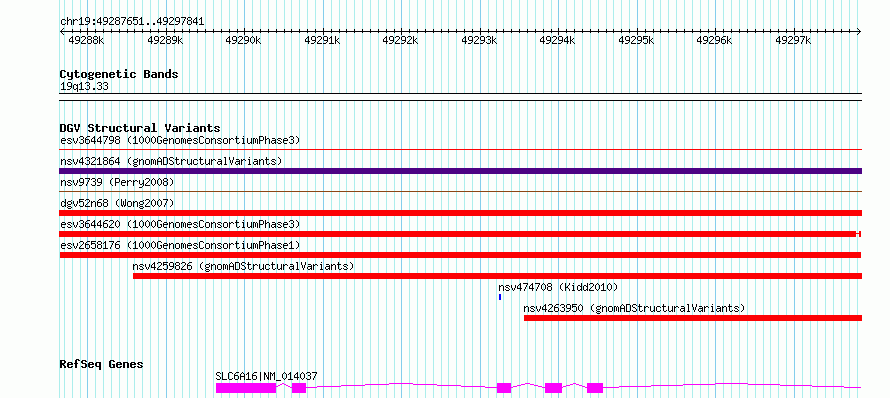Click the nsv4263950 red variant bar
Screen dimensions: 890x398
pos(692,318)
